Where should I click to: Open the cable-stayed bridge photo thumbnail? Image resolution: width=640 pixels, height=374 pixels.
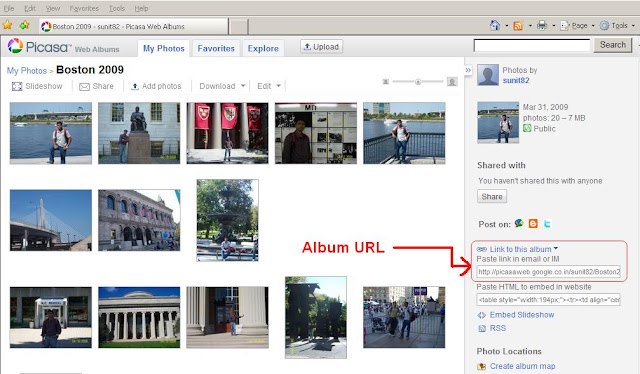tap(51, 220)
